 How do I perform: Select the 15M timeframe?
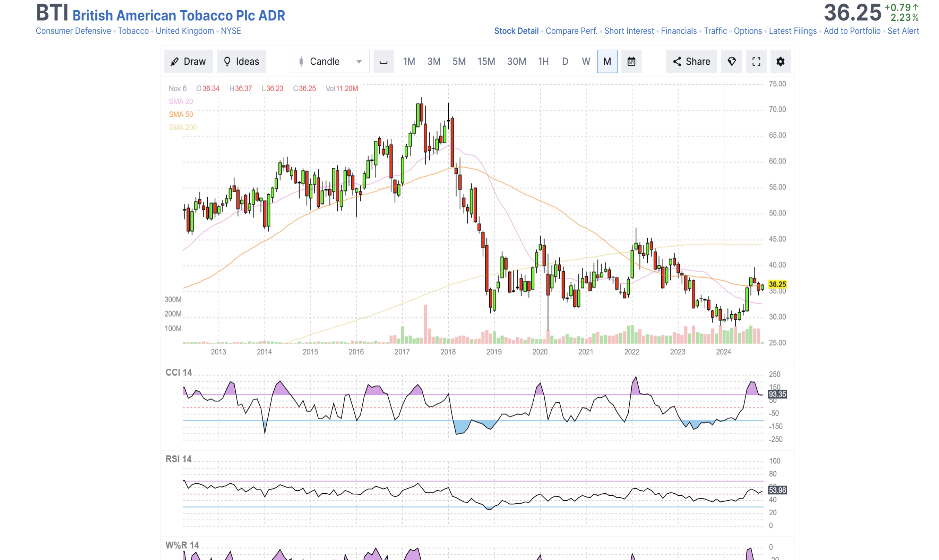[486, 62]
